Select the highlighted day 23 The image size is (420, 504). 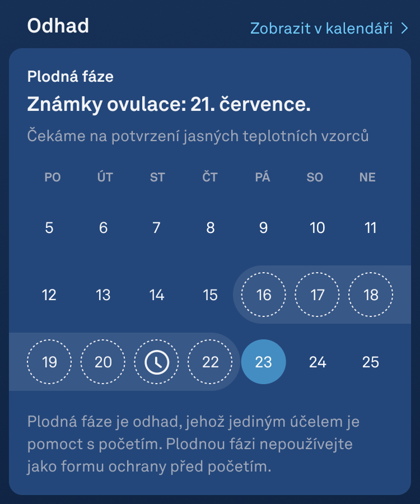[x=264, y=362]
